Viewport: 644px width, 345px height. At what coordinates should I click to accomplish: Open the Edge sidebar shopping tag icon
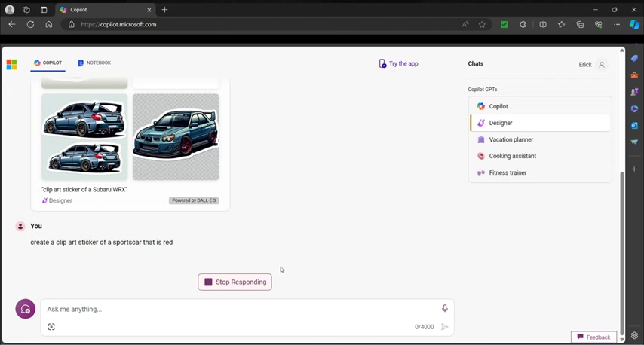tap(634, 58)
